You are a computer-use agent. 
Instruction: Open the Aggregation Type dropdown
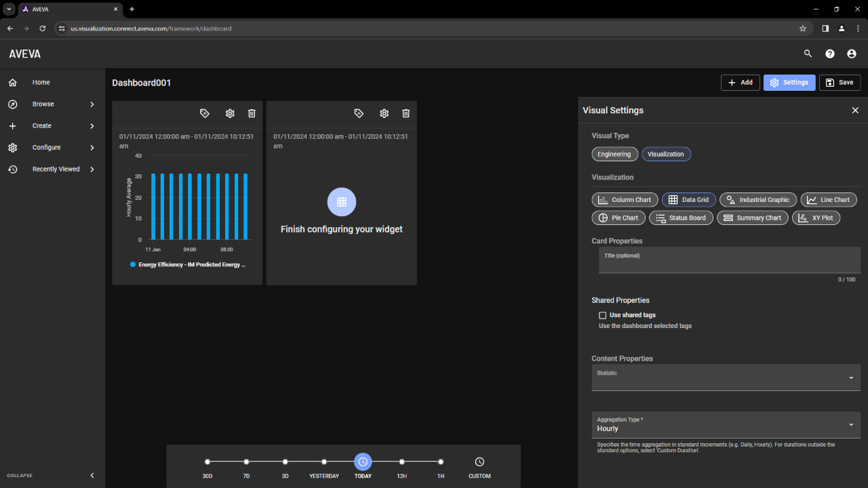click(726, 425)
